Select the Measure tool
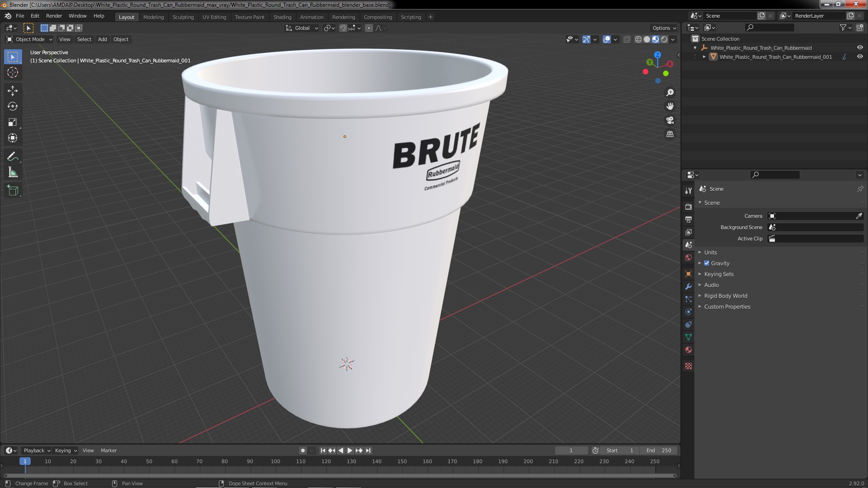The height and width of the screenshot is (488, 868). tap(13, 173)
